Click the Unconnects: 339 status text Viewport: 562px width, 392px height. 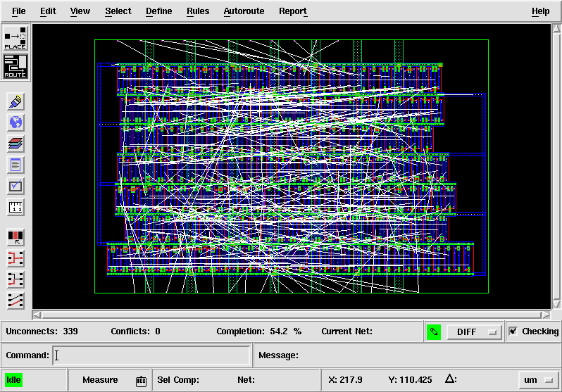coord(42,331)
